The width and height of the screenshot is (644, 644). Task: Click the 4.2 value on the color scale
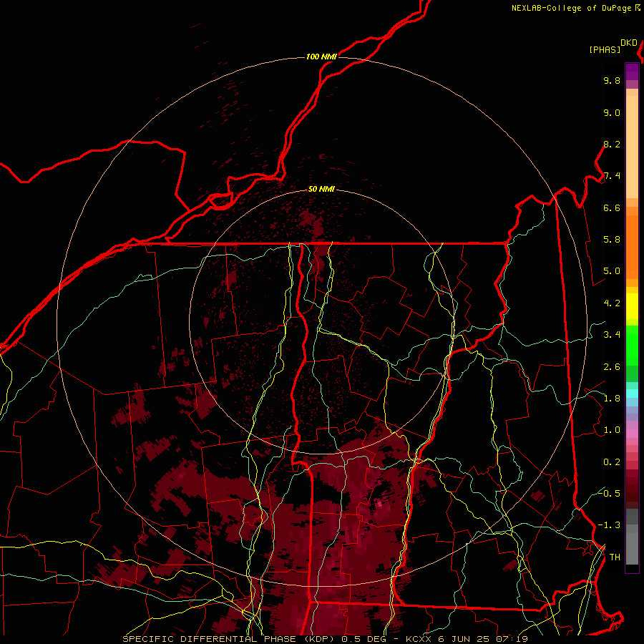tap(612, 303)
